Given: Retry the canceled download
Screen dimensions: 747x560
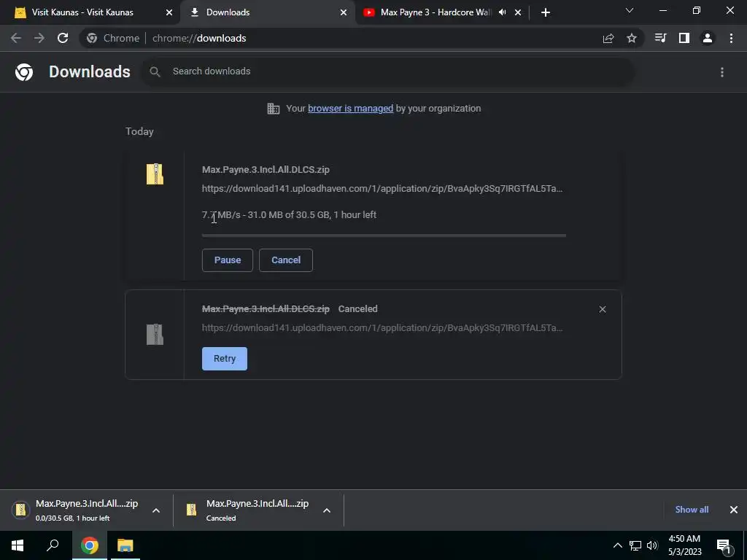Looking at the screenshot, I should (x=225, y=359).
